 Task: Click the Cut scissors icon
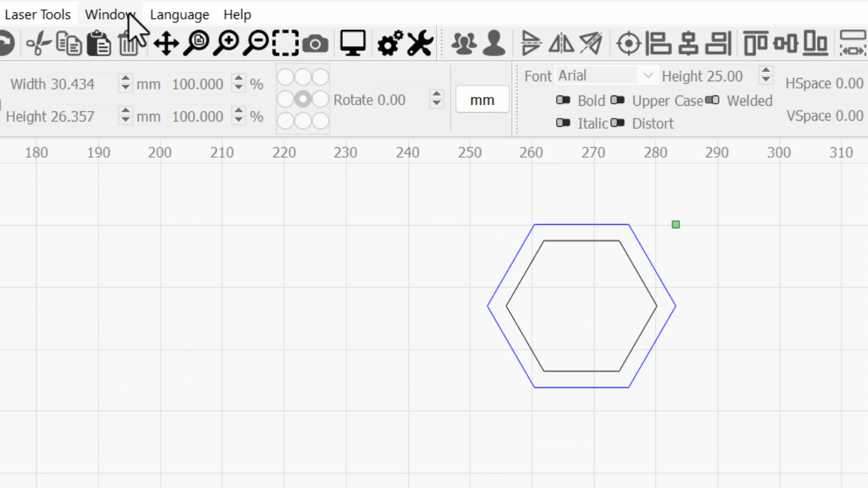(x=39, y=44)
